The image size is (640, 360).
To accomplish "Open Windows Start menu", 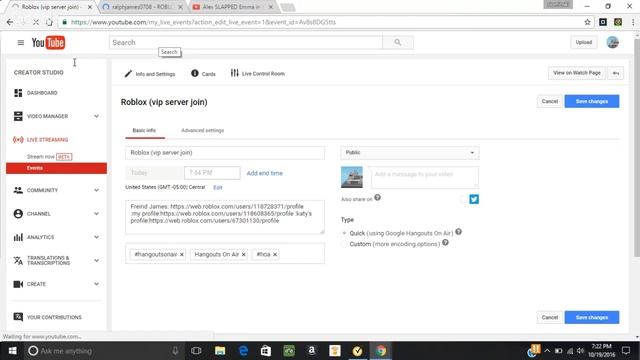I will (x=12, y=351).
